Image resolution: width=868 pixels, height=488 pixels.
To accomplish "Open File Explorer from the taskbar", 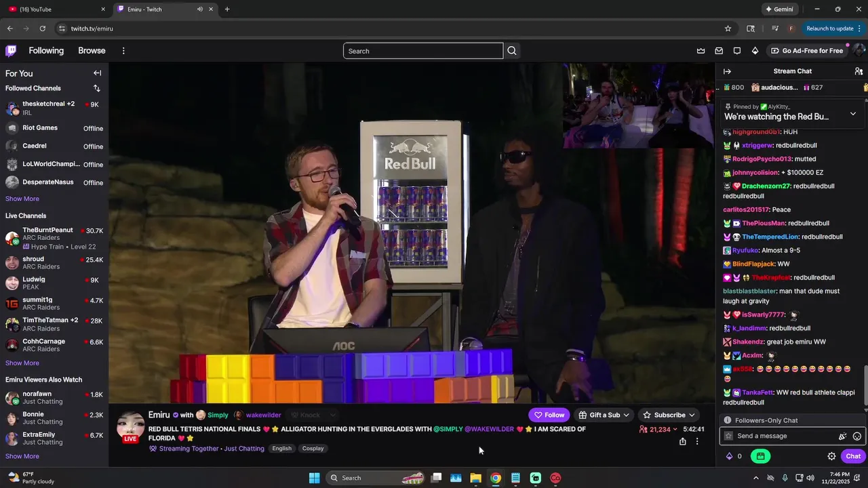I will (476, 478).
